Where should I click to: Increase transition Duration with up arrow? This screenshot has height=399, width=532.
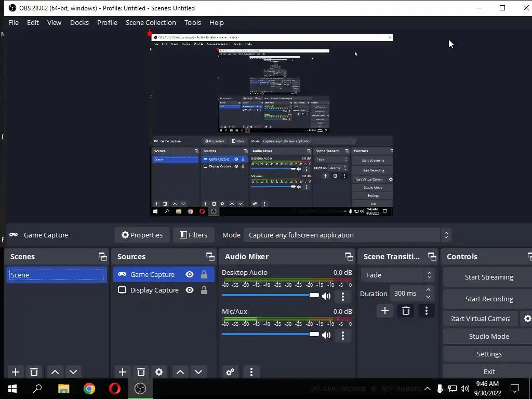pyautogui.click(x=428, y=290)
